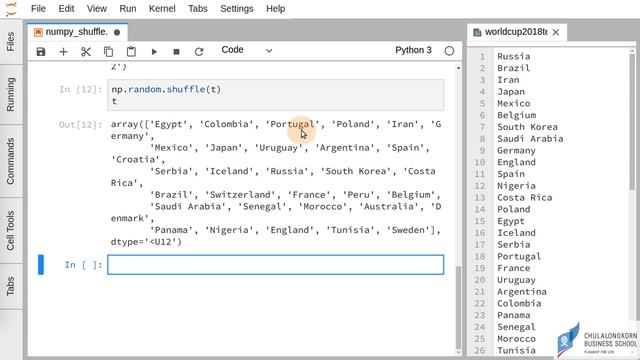Show the Commands sidebar panel

click(11, 161)
